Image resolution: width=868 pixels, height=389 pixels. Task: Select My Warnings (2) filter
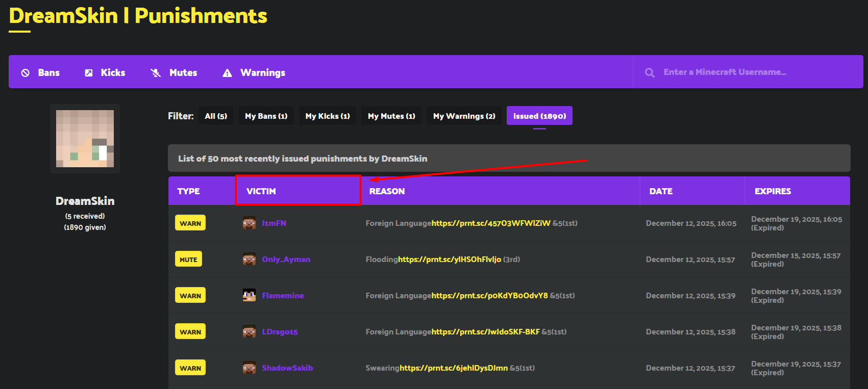[464, 116]
